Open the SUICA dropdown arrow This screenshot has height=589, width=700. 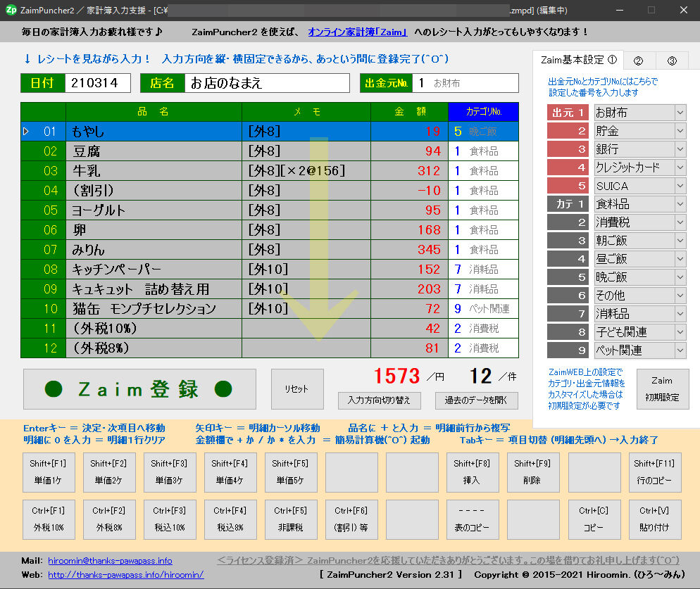680,186
